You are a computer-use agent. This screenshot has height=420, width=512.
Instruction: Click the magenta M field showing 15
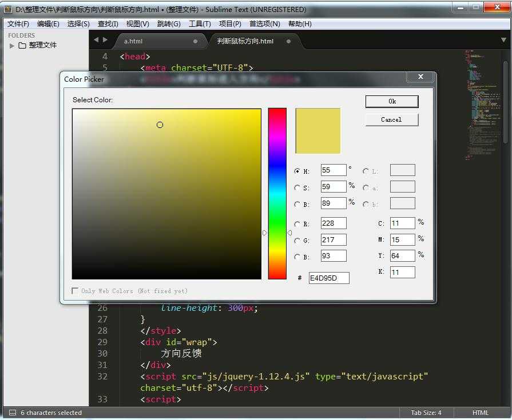(403, 239)
